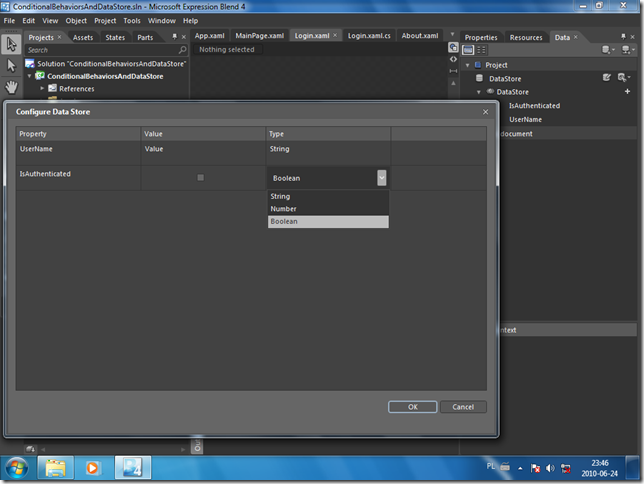Open Windows Explorer from the taskbar
The image size is (644, 484).
[x=55, y=467]
